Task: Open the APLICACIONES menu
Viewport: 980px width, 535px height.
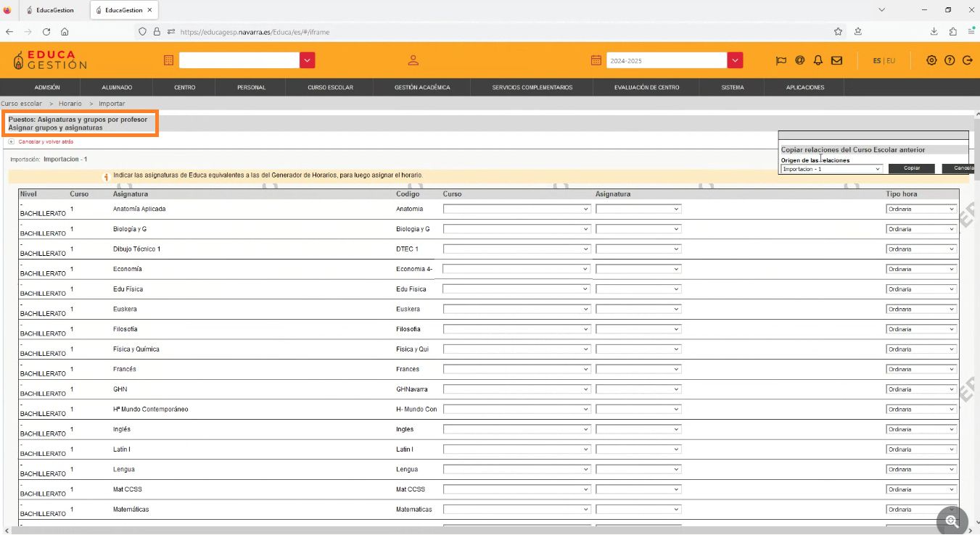Action: (x=805, y=87)
